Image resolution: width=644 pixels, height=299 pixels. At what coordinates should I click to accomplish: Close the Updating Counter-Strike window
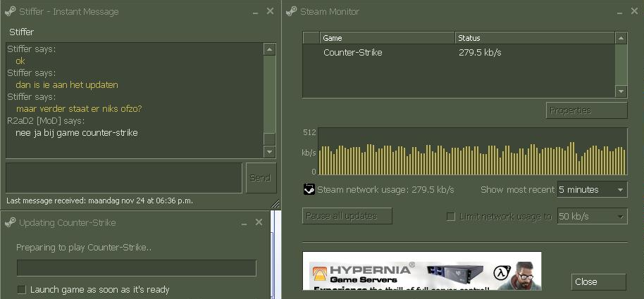tap(259, 222)
